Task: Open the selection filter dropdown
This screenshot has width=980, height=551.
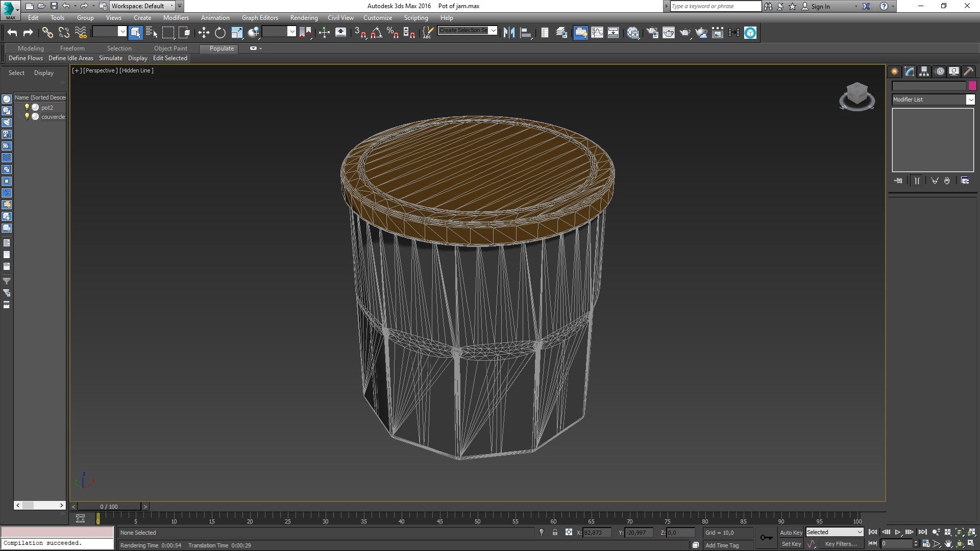Action: pyautogui.click(x=109, y=32)
